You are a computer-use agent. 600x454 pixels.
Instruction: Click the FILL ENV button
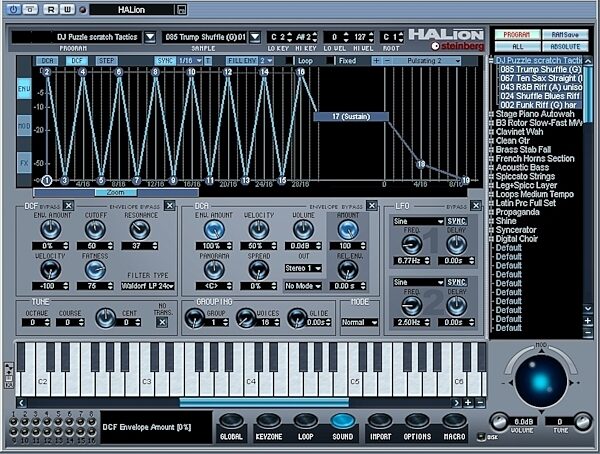click(x=242, y=61)
